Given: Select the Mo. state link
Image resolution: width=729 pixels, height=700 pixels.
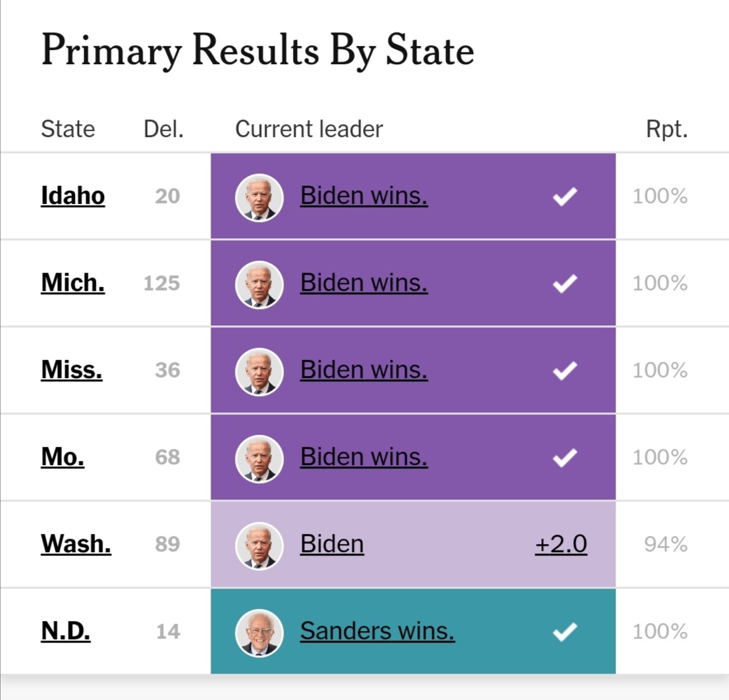Looking at the screenshot, I should (63, 458).
